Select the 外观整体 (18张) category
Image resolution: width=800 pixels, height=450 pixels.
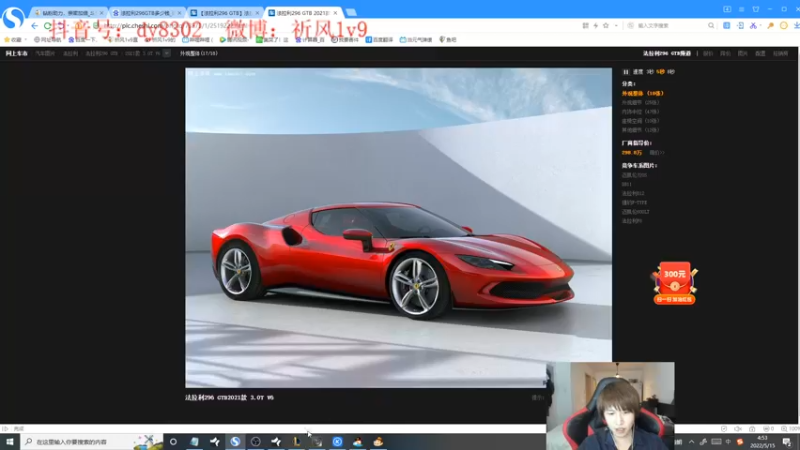[642, 93]
